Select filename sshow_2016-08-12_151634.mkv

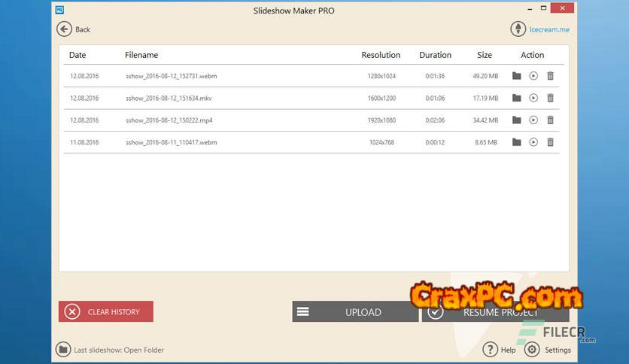169,99
